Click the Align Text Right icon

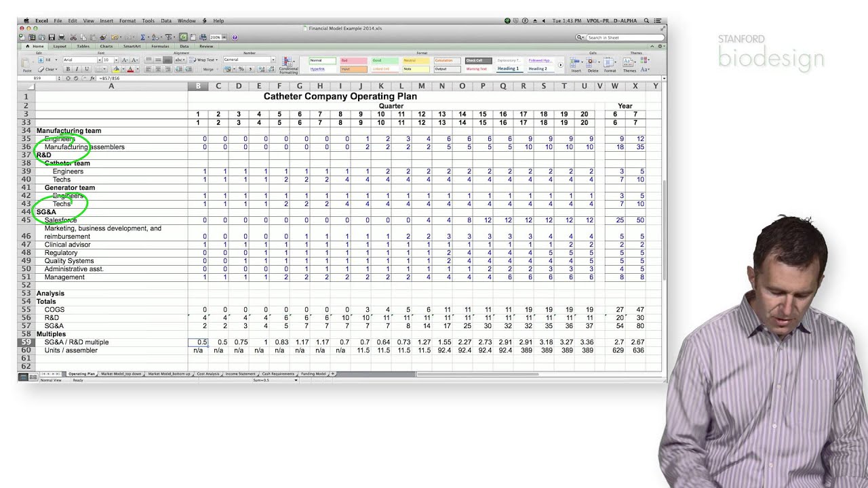167,69
